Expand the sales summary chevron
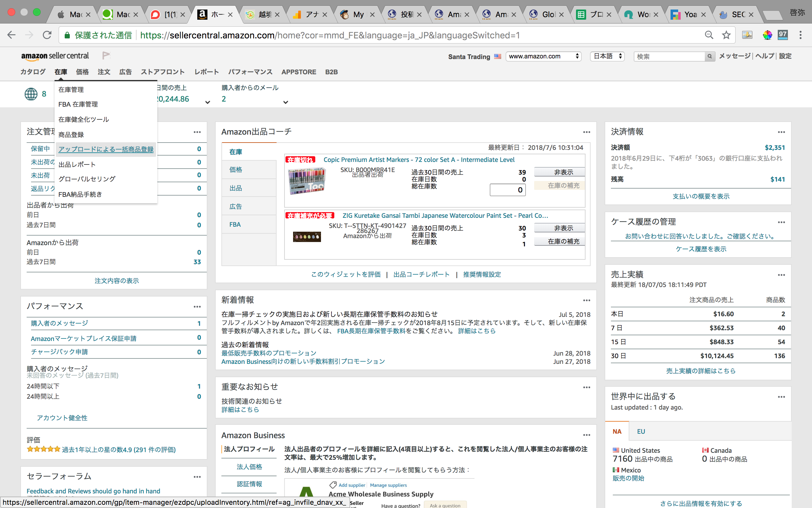Viewport: 812px width, 508px height. (x=208, y=102)
